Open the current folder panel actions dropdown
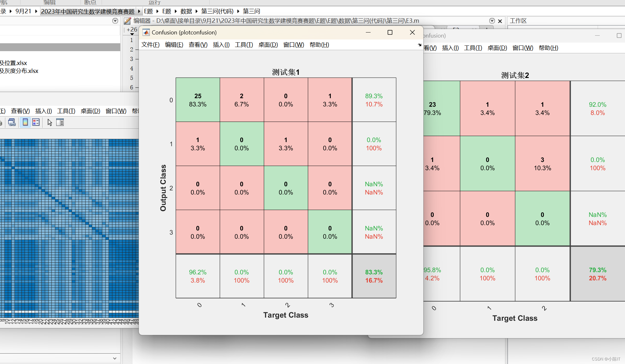Viewport: 625px width, 364px height. [x=115, y=21]
